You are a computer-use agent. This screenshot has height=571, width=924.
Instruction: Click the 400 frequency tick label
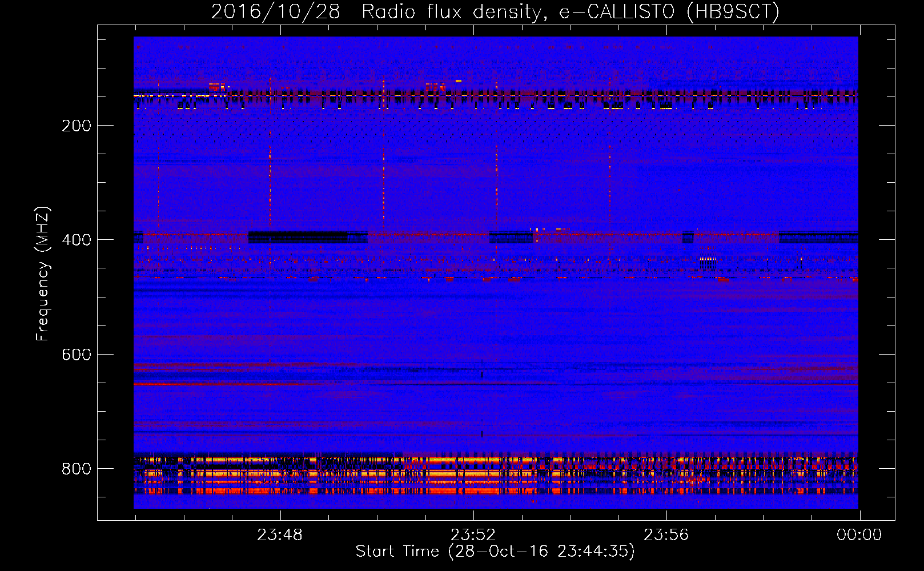pos(77,240)
